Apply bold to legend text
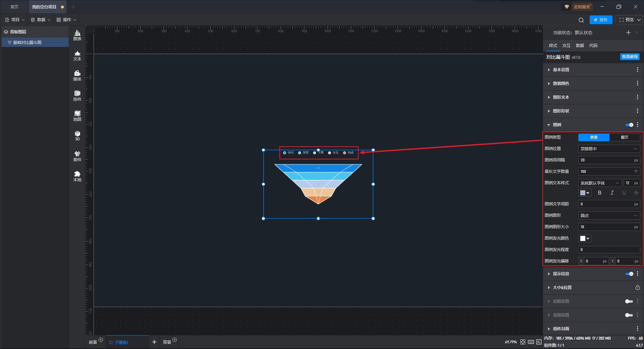 pos(600,193)
